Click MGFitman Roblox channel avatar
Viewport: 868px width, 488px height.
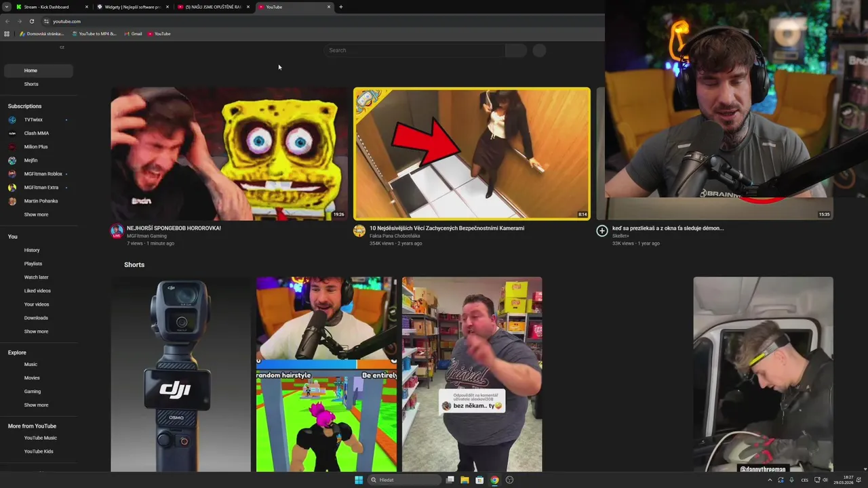point(12,174)
